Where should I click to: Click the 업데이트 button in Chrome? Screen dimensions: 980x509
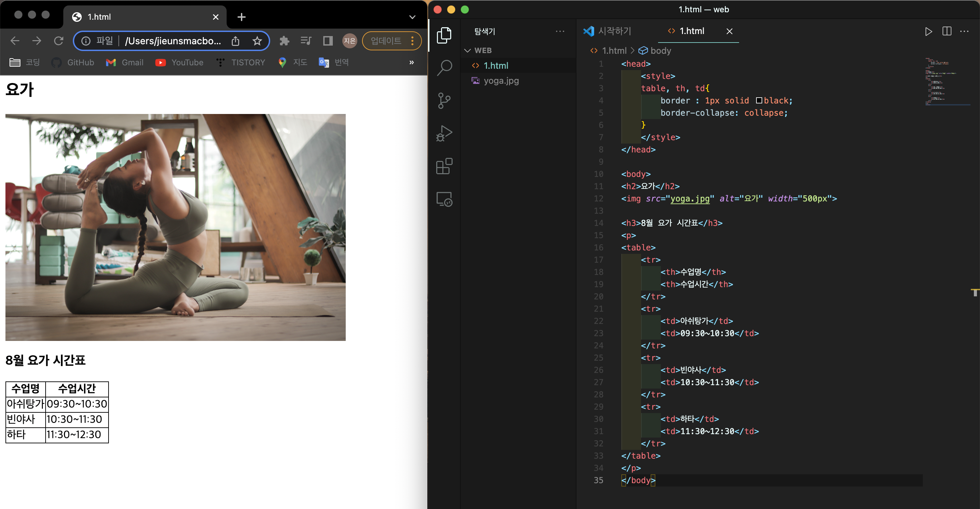click(x=386, y=41)
